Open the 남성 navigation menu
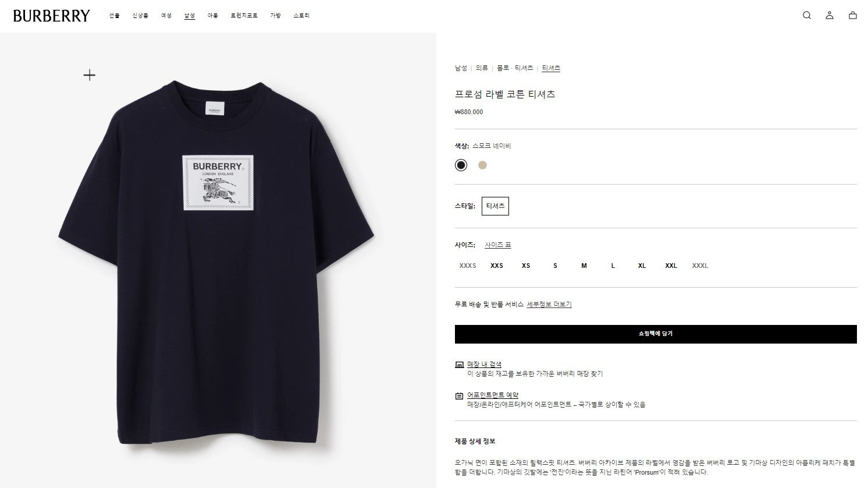 [x=190, y=16]
